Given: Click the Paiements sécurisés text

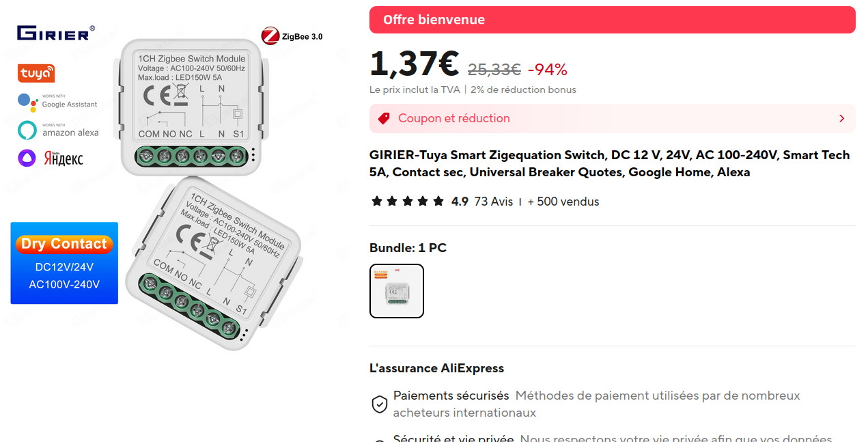Looking at the screenshot, I should tap(451, 396).
